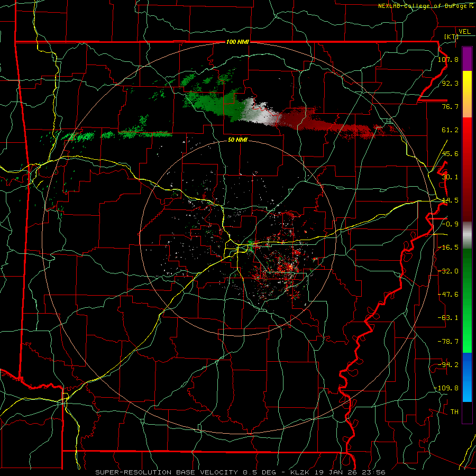
Task: Select the -32.0 velocity scale label
Action: tap(448, 271)
